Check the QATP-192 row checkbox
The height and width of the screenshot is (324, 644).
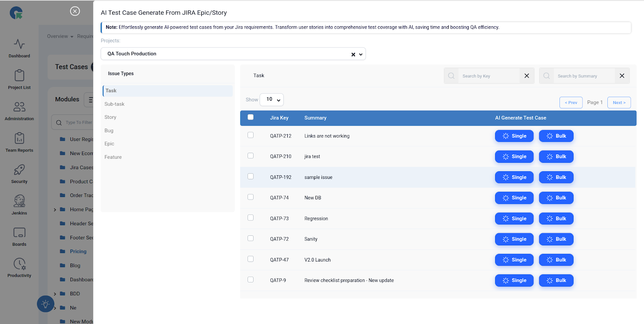pos(250,176)
